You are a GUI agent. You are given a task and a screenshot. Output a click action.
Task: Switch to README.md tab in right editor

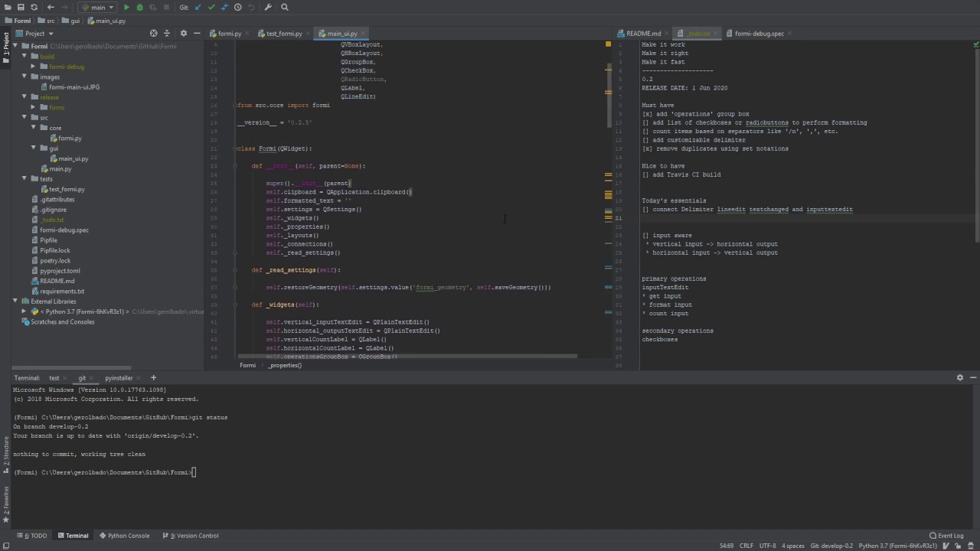643,34
